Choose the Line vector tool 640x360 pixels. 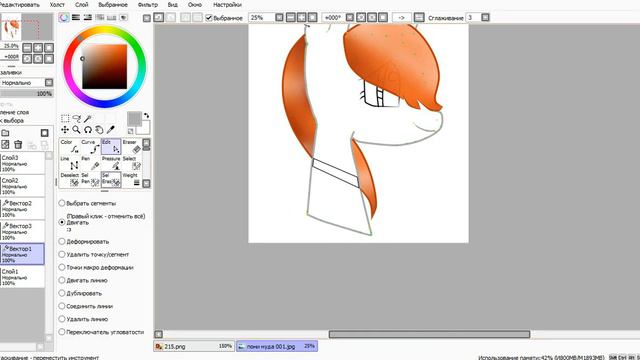point(70,163)
